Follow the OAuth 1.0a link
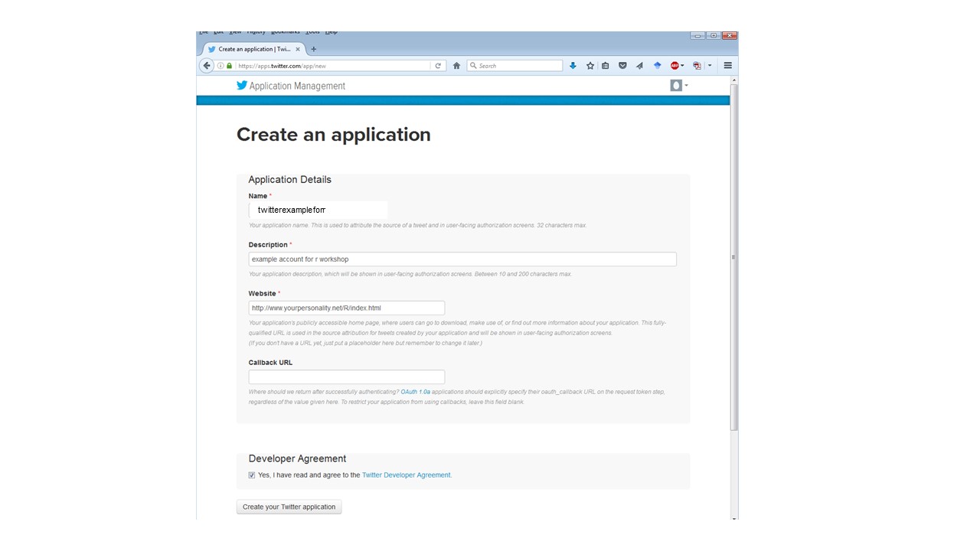Screen dimensions: 980x551 point(415,392)
